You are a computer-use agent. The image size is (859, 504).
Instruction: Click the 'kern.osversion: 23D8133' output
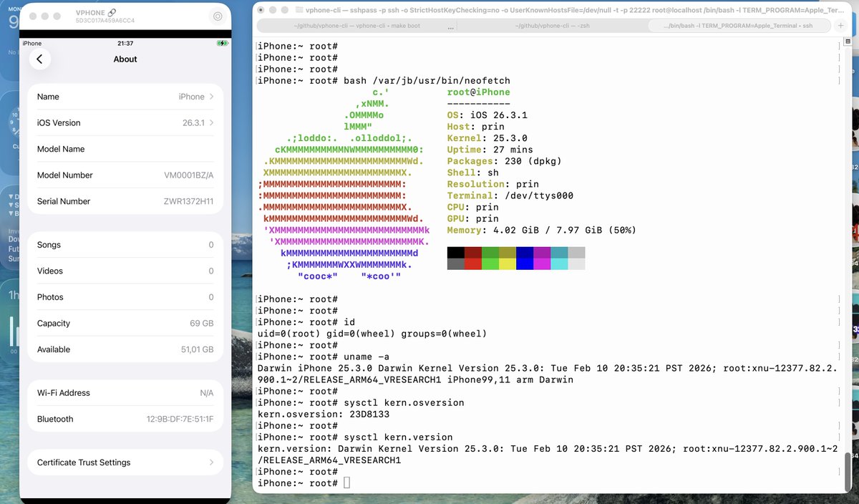(324, 414)
